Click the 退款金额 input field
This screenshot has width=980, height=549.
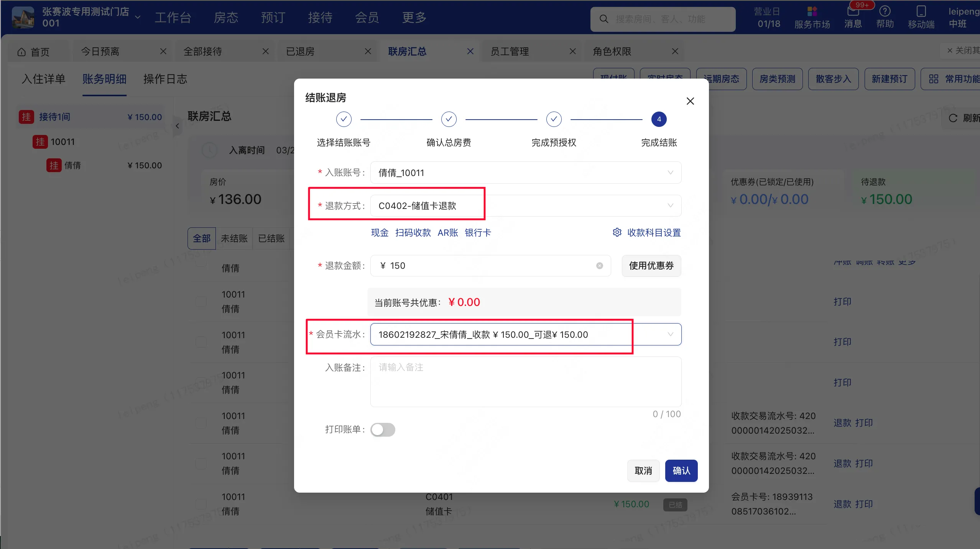coord(490,266)
